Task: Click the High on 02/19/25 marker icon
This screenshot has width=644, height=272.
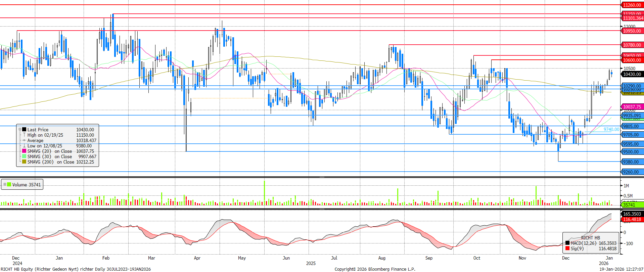Action: (24, 135)
